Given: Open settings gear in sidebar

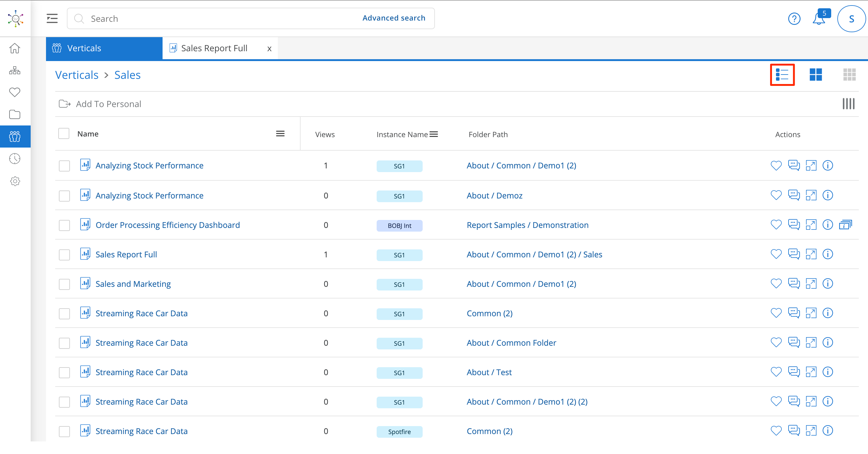Looking at the screenshot, I should pyautogui.click(x=15, y=181).
